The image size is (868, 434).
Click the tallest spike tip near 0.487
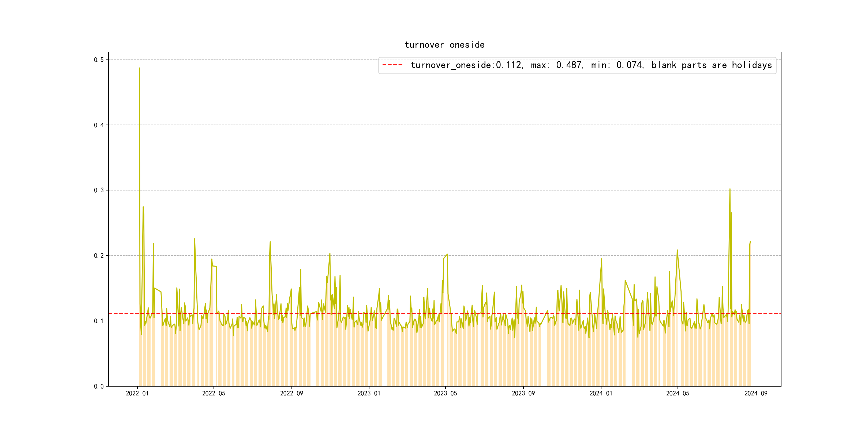(139, 68)
